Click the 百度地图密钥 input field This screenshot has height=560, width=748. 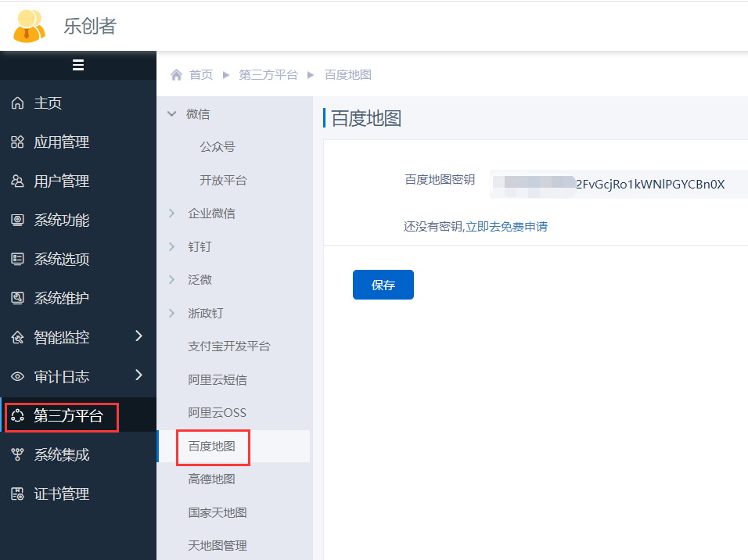pyautogui.click(x=618, y=185)
